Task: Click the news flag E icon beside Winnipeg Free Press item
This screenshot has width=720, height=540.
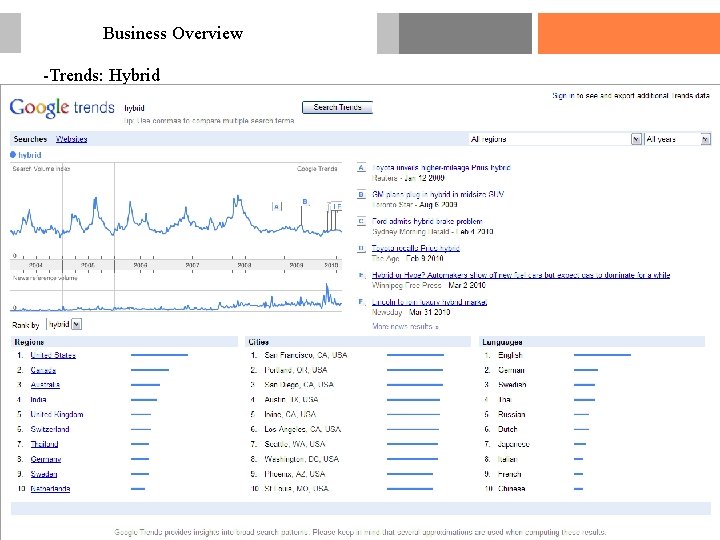Action: (x=361, y=275)
